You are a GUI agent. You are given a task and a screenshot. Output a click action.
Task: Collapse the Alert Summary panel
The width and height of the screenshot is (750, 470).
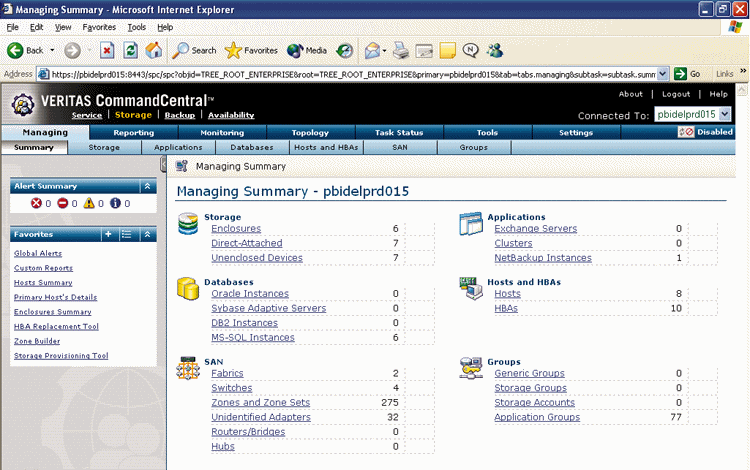[147, 186]
